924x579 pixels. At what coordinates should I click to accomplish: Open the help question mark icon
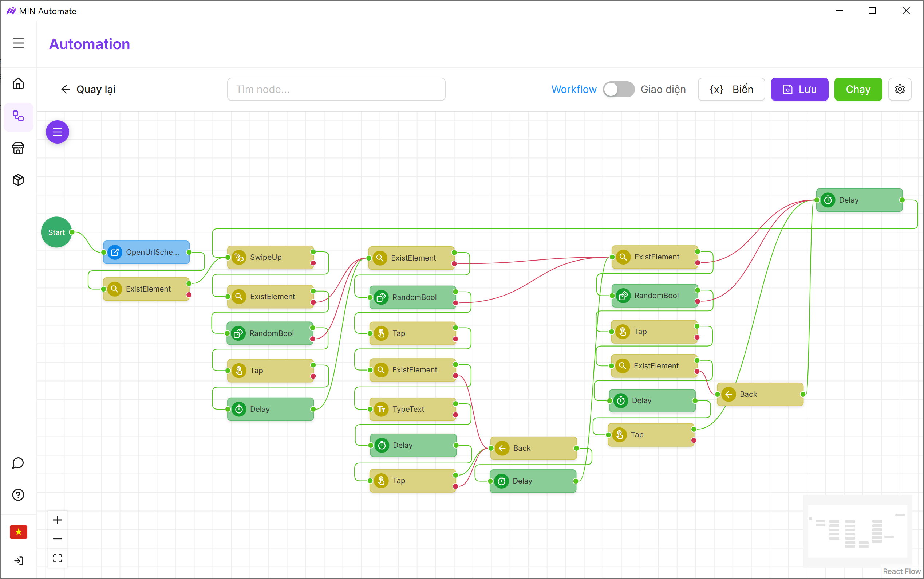18,495
